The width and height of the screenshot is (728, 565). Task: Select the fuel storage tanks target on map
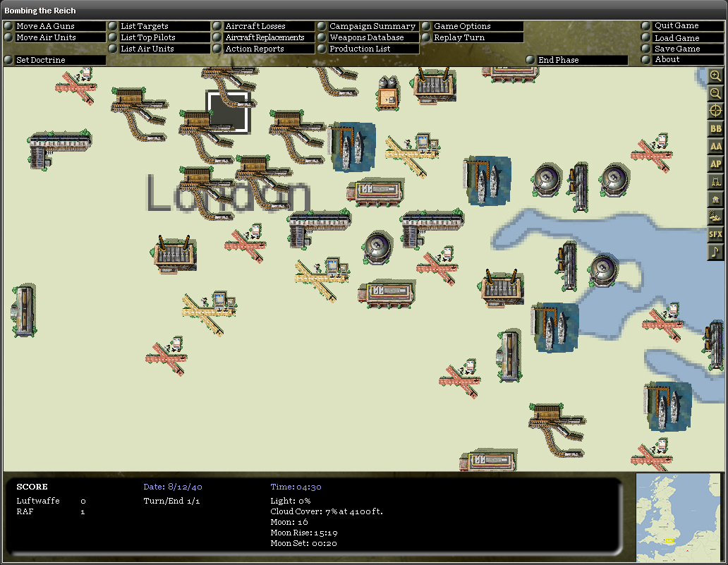click(388, 93)
